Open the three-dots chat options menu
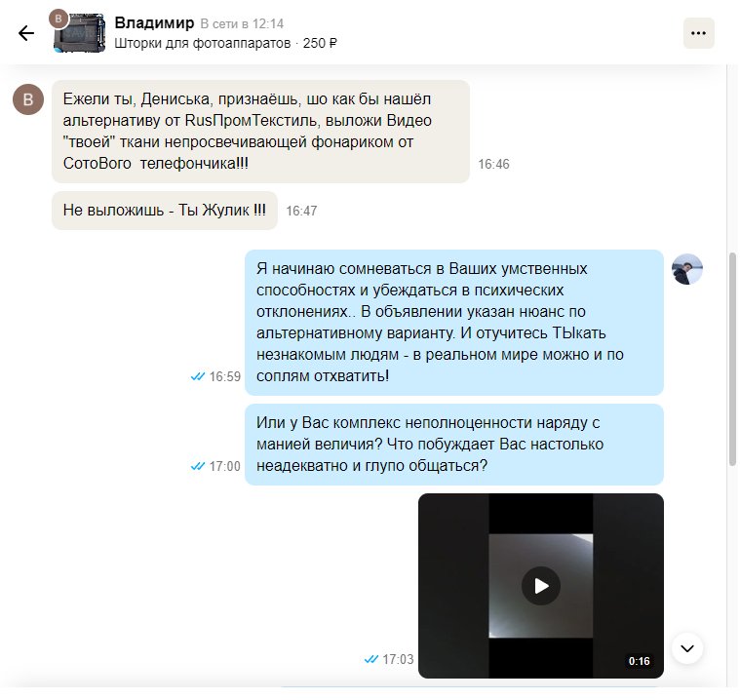This screenshot has width=740, height=700. pyautogui.click(x=698, y=33)
